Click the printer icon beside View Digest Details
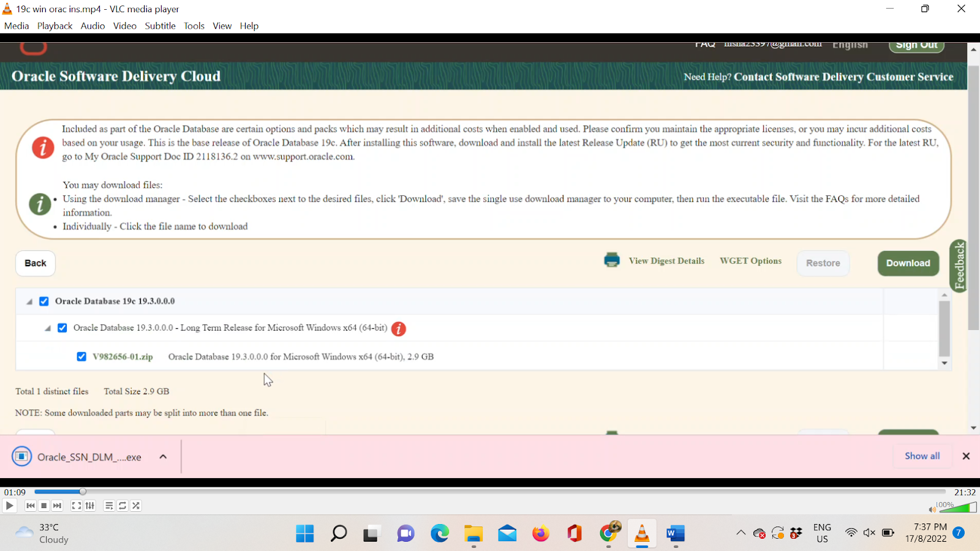This screenshot has height=551, width=980. pyautogui.click(x=612, y=260)
